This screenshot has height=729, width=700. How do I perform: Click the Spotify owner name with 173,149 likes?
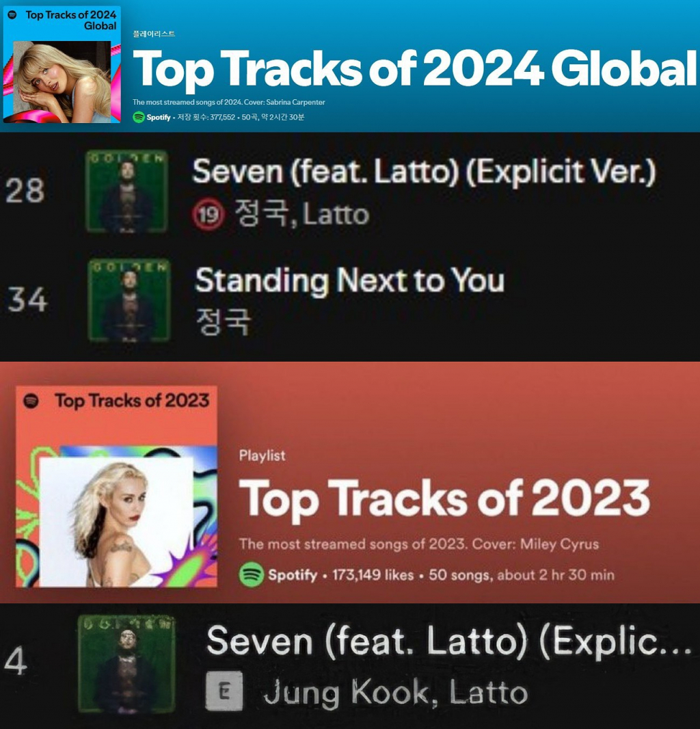292,575
